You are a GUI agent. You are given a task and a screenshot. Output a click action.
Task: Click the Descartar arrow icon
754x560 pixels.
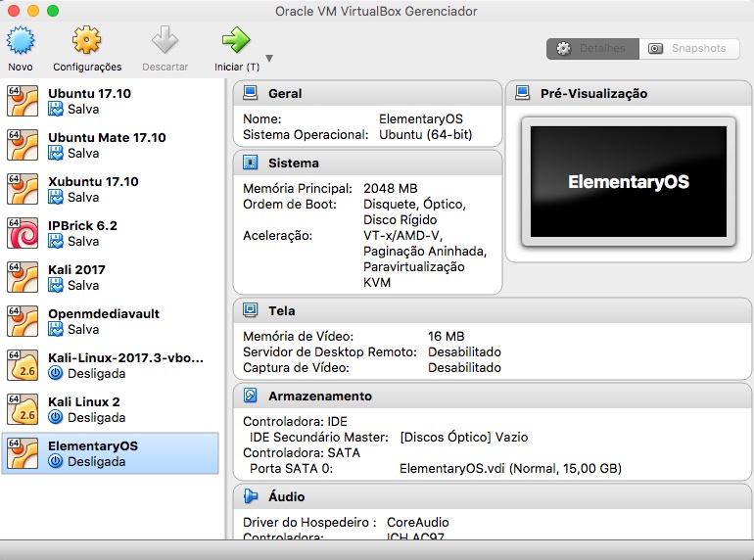tap(165, 40)
